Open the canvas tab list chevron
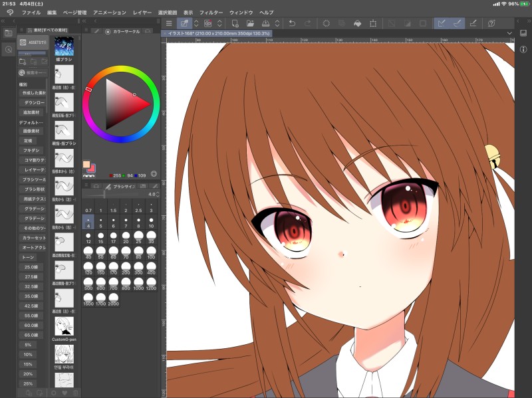This screenshot has width=532, height=398. pyautogui.click(x=509, y=33)
